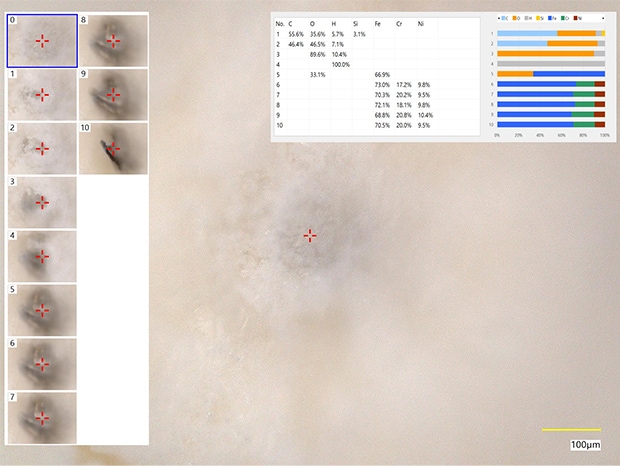The image size is (620, 466).
Task: Select thumbnail 8 in the second column
Action: (113, 40)
